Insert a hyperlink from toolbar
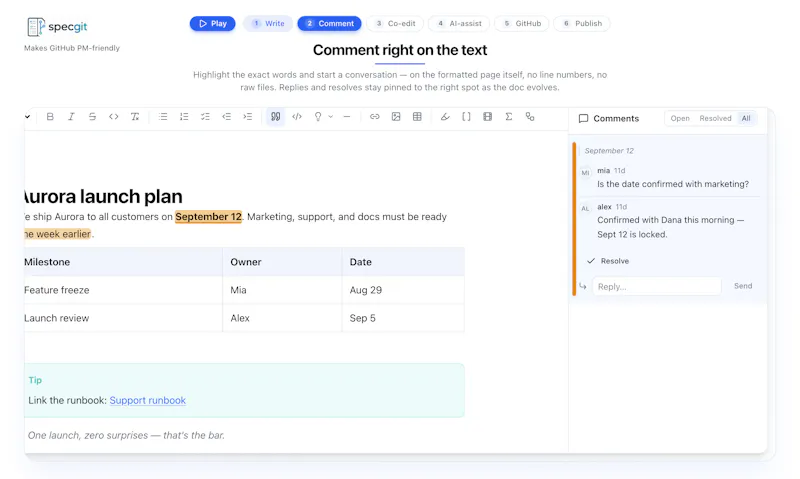 coord(374,117)
